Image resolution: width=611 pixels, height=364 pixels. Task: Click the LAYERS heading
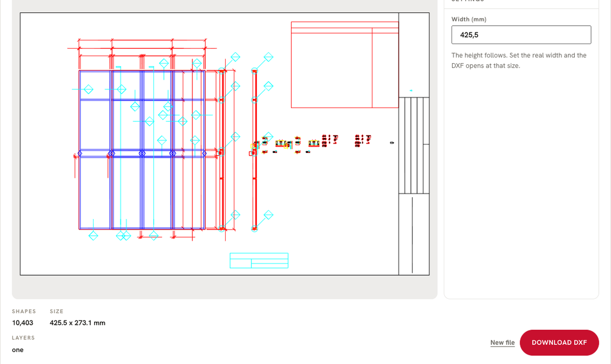(x=24, y=338)
